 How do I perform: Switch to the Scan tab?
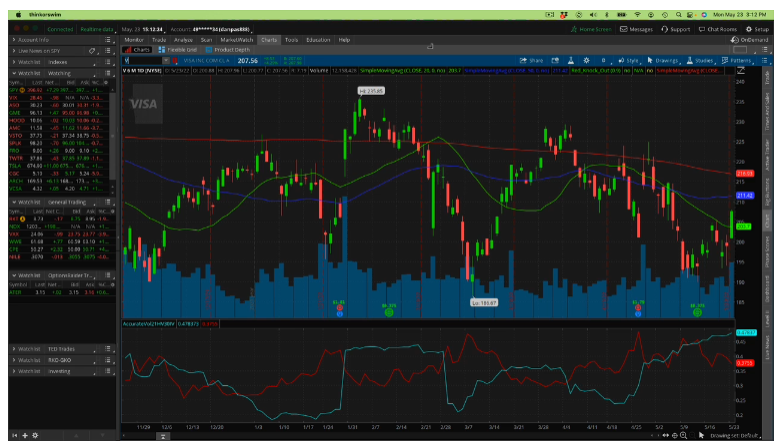(x=206, y=40)
